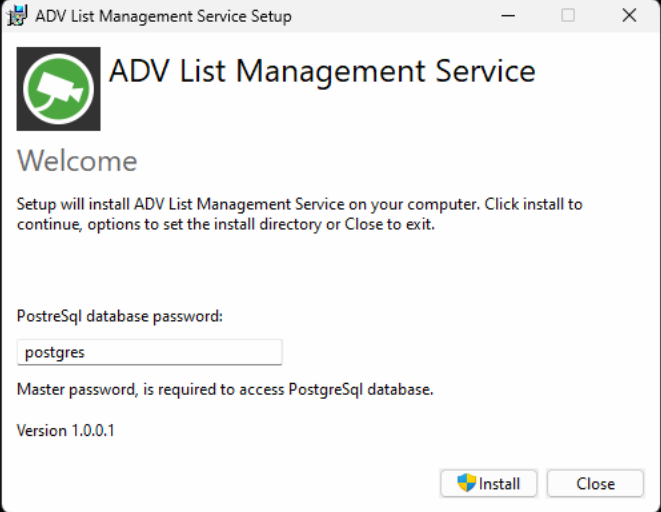Click the greyed-out maximize button

(x=568, y=16)
